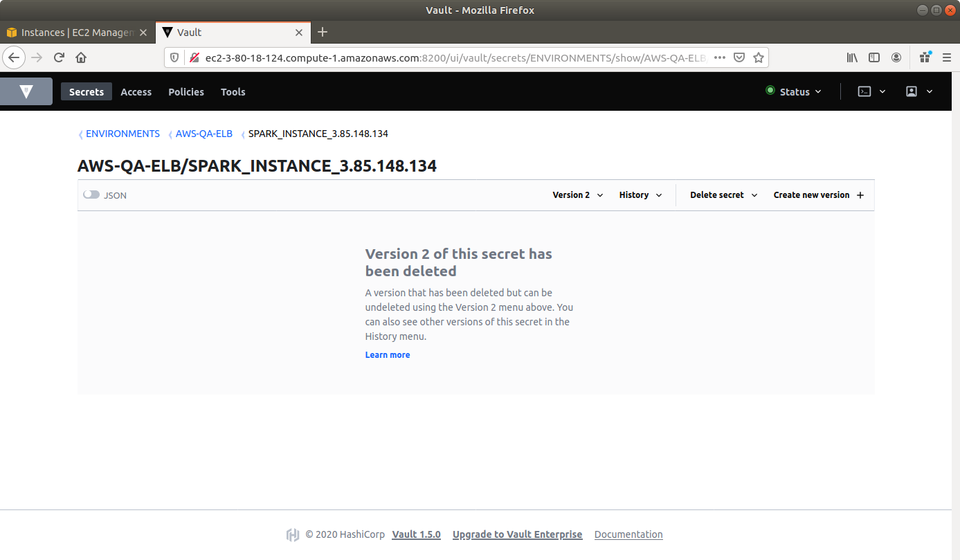Click the HashiCorp logo in the footer
Screen dimensions: 960x560
click(293, 534)
